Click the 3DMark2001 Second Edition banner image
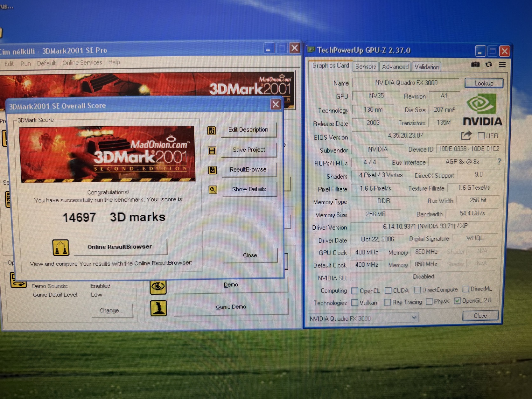Screen dimensions: 532x399 pyautogui.click(x=108, y=154)
